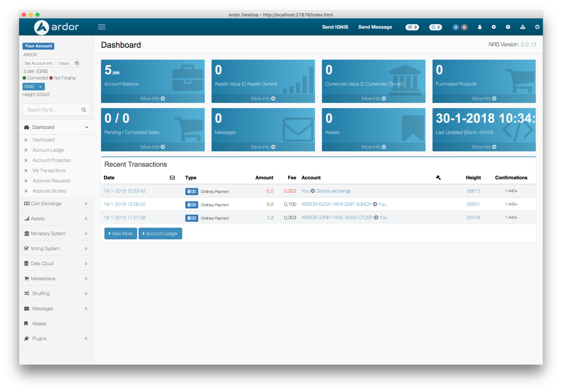Screen dimensions: 562x392
Task: Click the Your Account button
Action: point(38,46)
